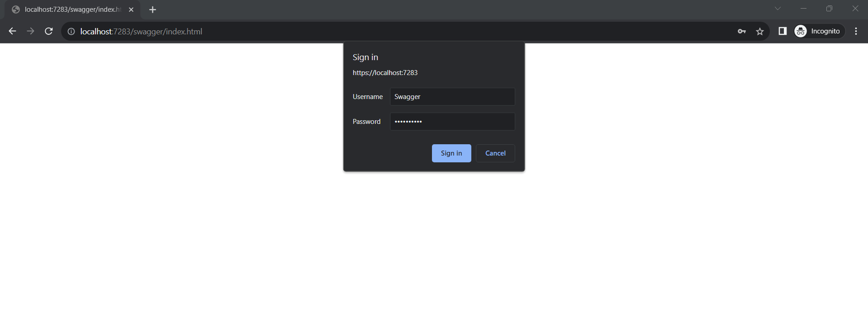The height and width of the screenshot is (331, 868).
Task: Click the Password label
Action: click(x=366, y=122)
